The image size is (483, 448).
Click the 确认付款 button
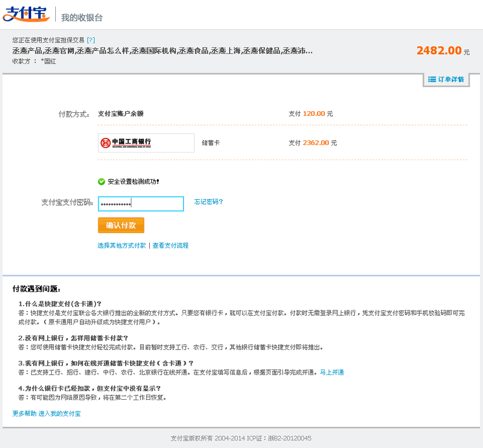point(121,226)
